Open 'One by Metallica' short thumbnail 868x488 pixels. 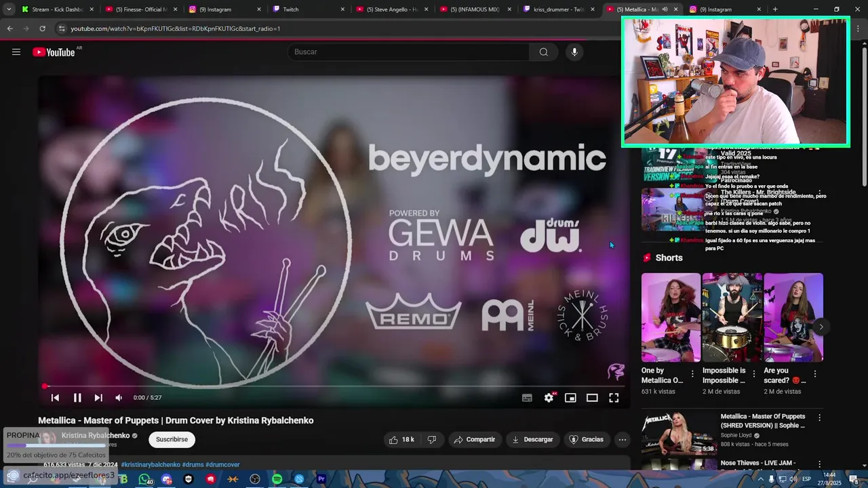click(x=671, y=317)
